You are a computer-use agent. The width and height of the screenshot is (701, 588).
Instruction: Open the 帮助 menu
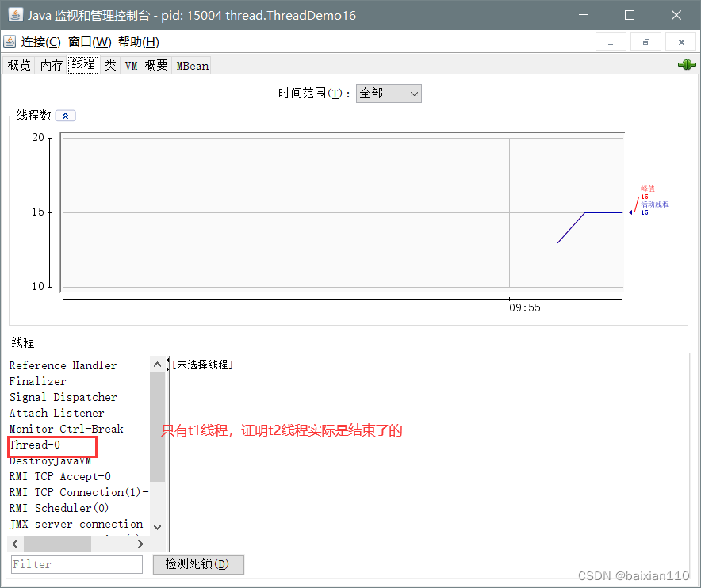[x=139, y=42]
